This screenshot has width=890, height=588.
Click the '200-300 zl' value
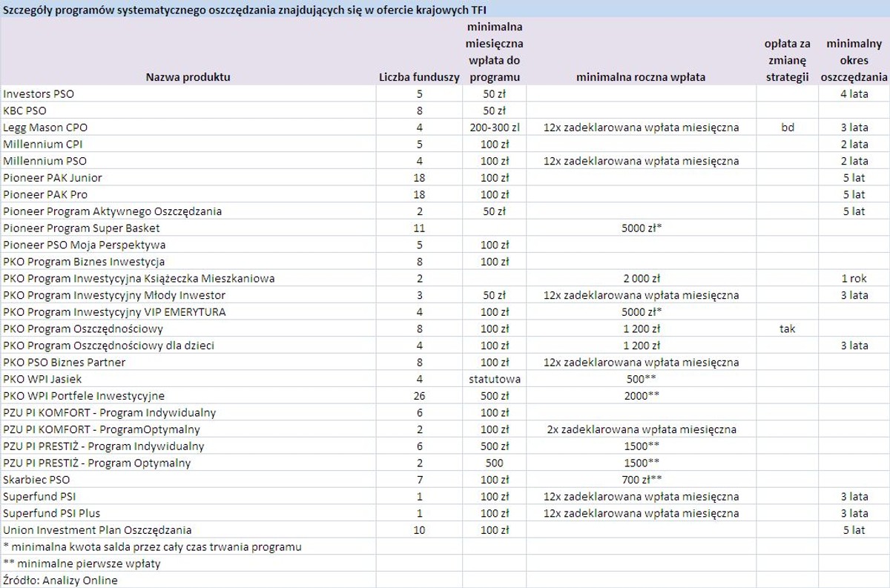pos(494,128)
